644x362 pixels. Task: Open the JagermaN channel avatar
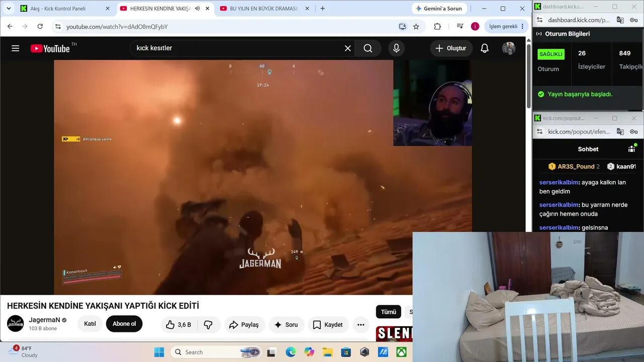(16, 324)
